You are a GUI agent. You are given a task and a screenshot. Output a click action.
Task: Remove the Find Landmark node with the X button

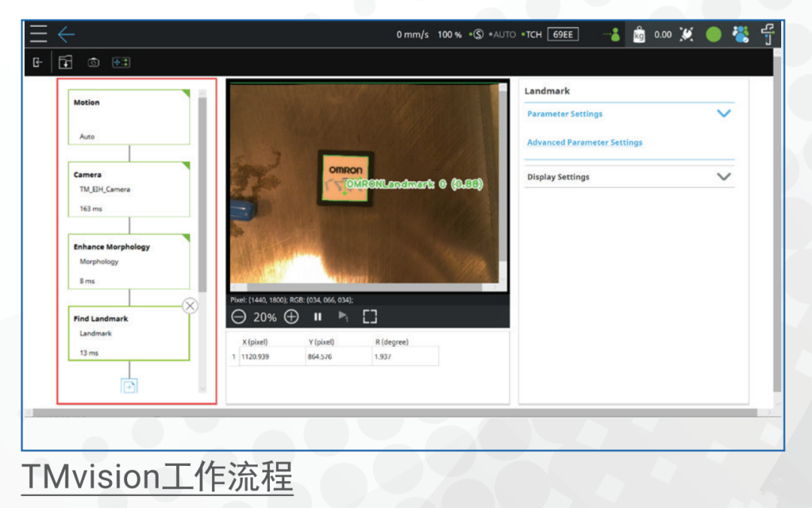190,306
